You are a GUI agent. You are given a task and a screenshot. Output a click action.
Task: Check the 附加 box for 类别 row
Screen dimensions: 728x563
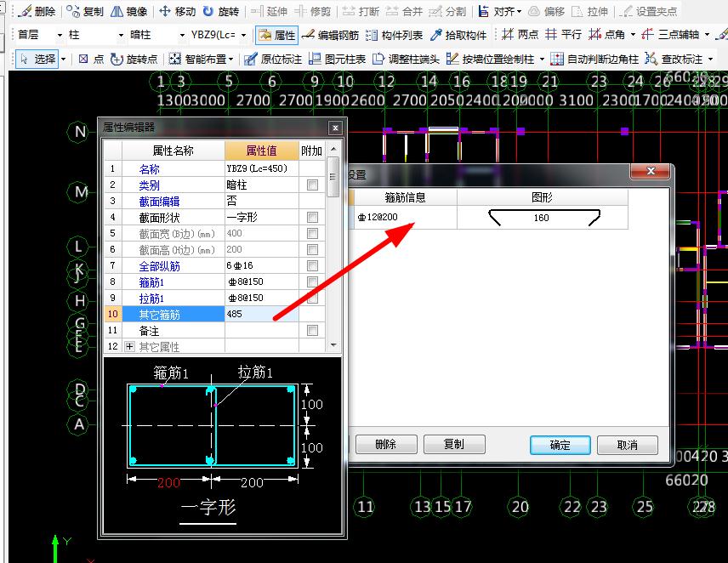(x=312, y=185)
